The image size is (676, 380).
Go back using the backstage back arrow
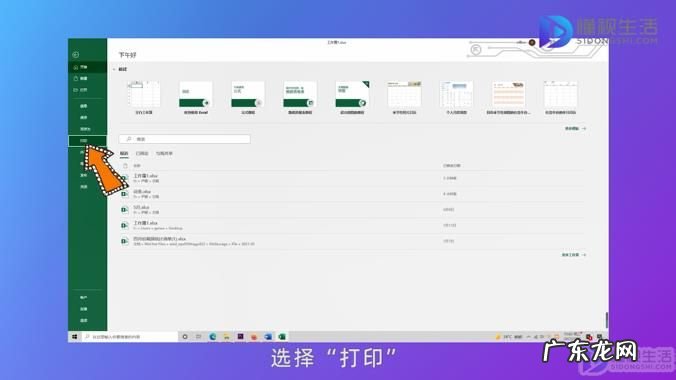[x=76, y=54]
